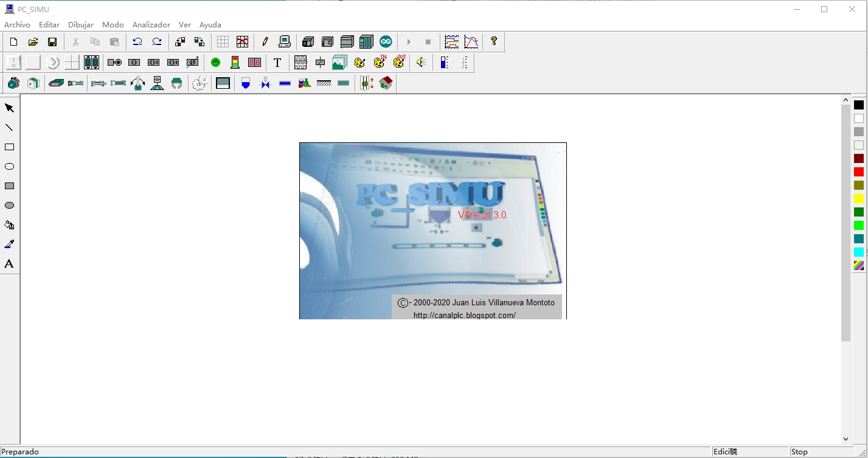Redo the last undone action
The image size is (868, 458).
(x=157, y=42)
